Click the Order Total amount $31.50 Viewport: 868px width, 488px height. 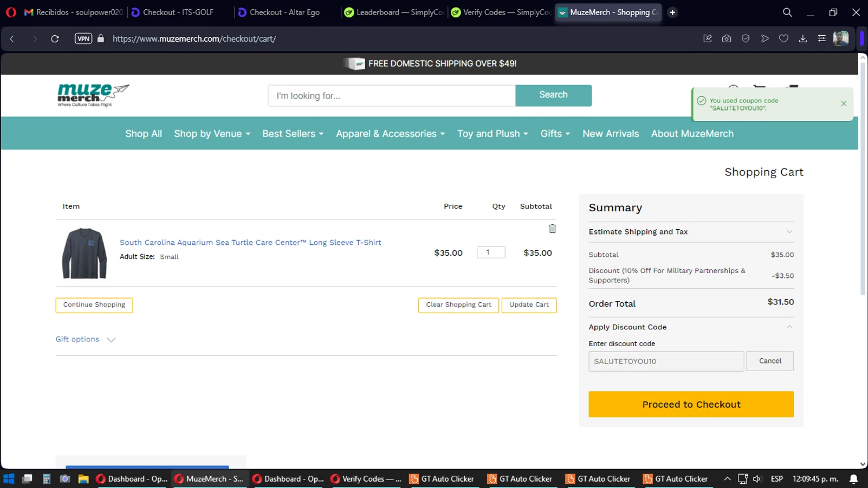click(781, 302)
